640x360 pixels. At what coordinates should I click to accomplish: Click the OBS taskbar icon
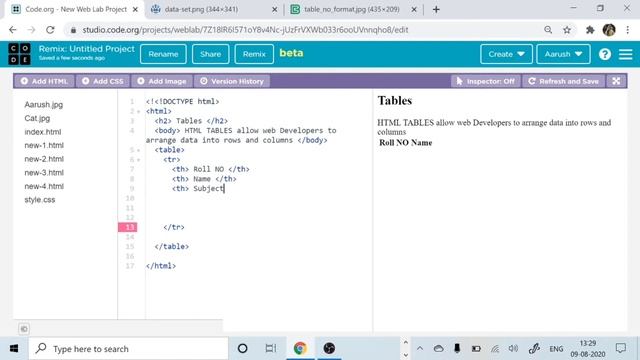point(329,348)
